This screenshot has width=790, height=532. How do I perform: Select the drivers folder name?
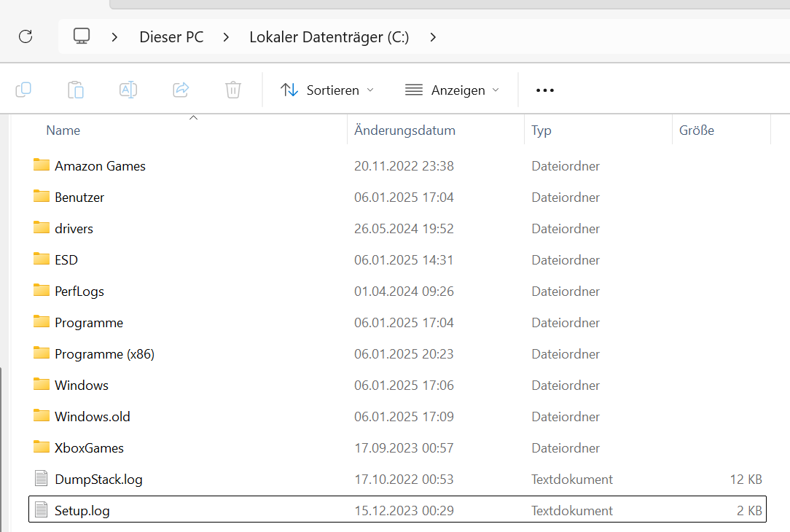(x=74, y=228)
